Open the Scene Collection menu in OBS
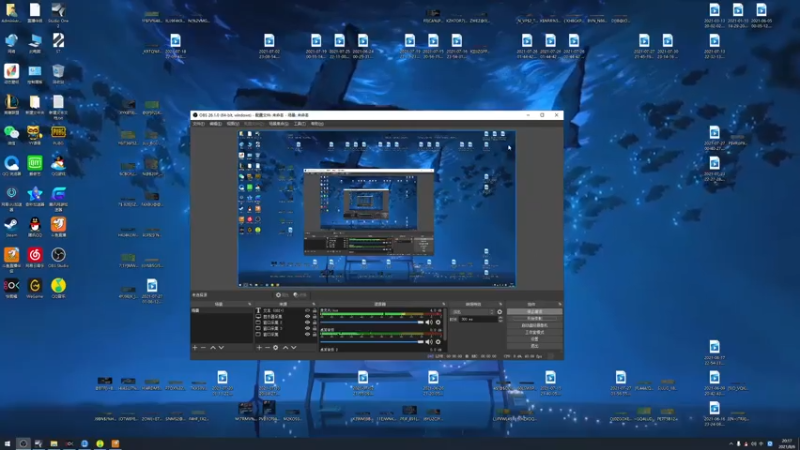800x450 pixels. (x=279, y=123)
